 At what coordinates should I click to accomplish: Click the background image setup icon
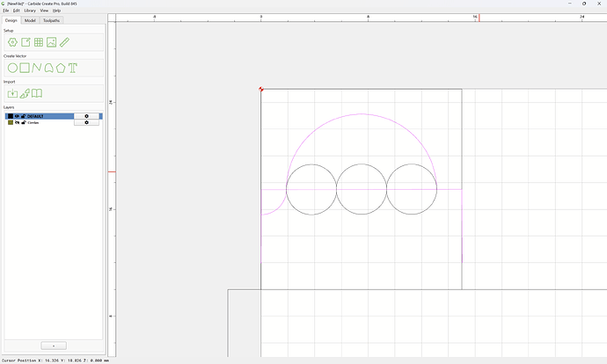(x=52, y=42)
